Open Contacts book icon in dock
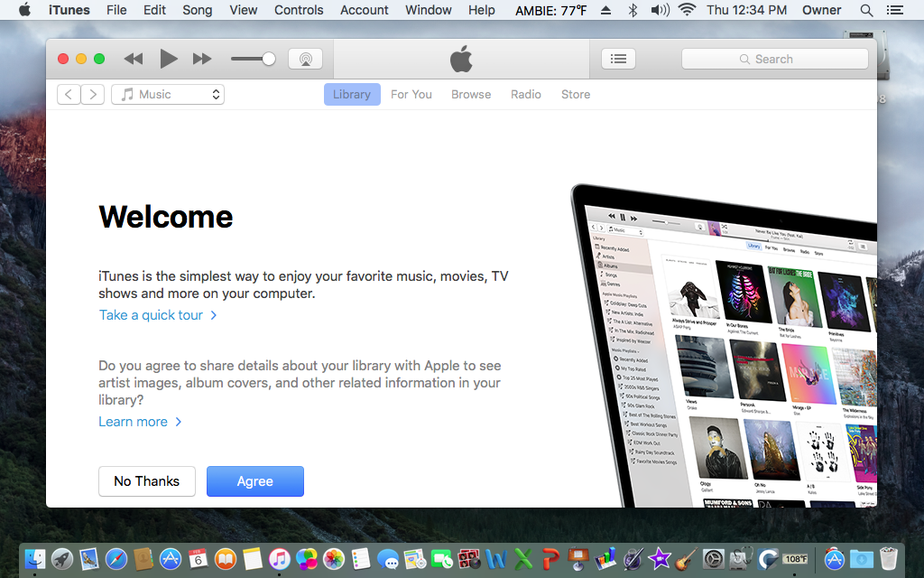Image resolution: width=924 pixels, height=578 pixels. coord(143,558)
